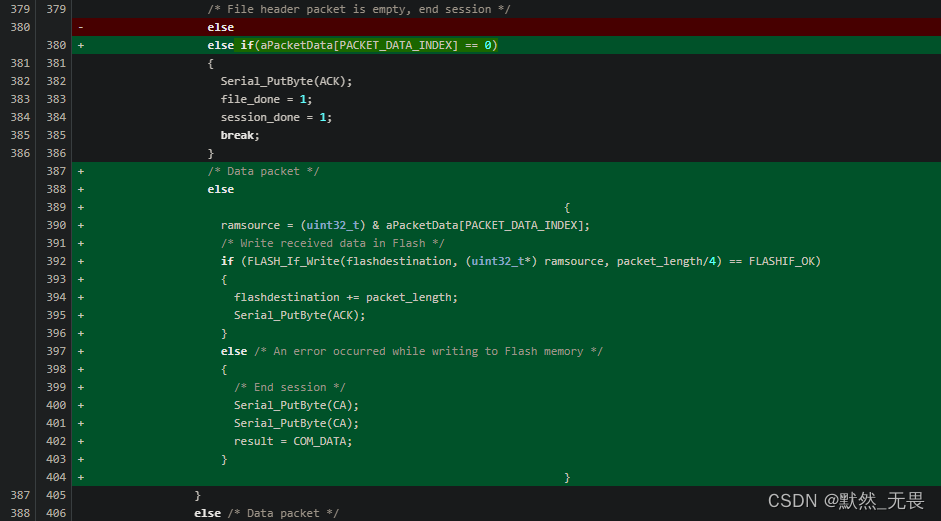Click the plus marker on line 388

pyautogui.click(x=80, y=189)
